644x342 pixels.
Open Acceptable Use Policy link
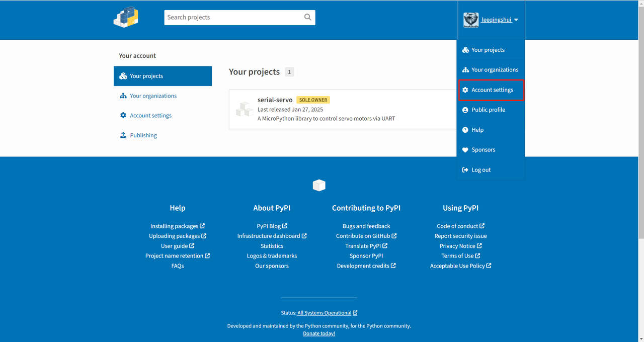point(461,266)
